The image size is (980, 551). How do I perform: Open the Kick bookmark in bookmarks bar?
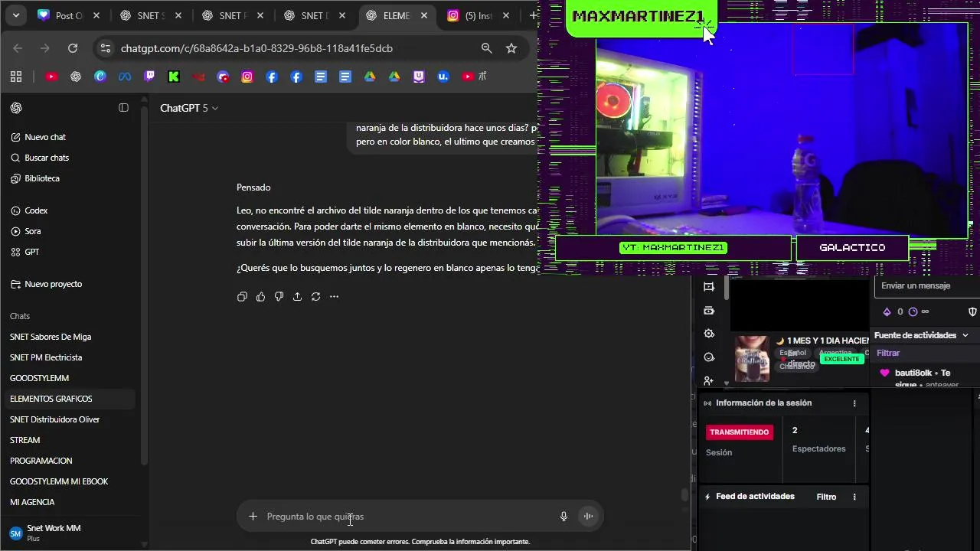click(174, 77)
